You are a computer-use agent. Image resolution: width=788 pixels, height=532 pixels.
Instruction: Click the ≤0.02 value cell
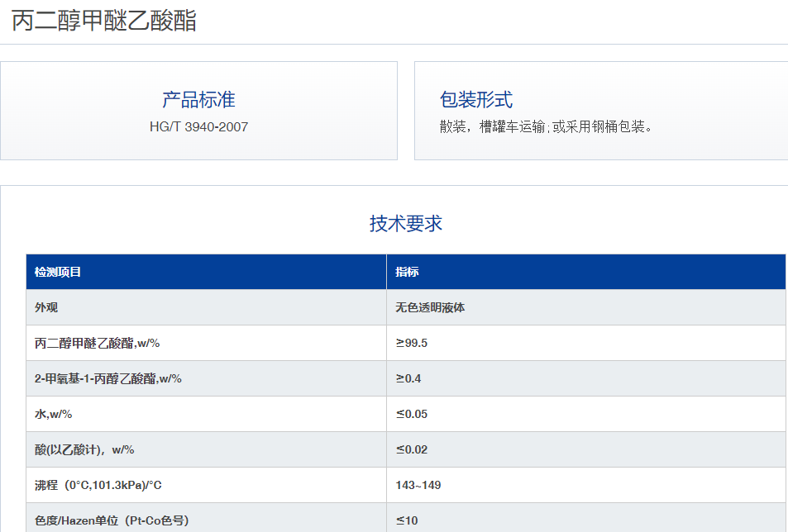(412, 449)
